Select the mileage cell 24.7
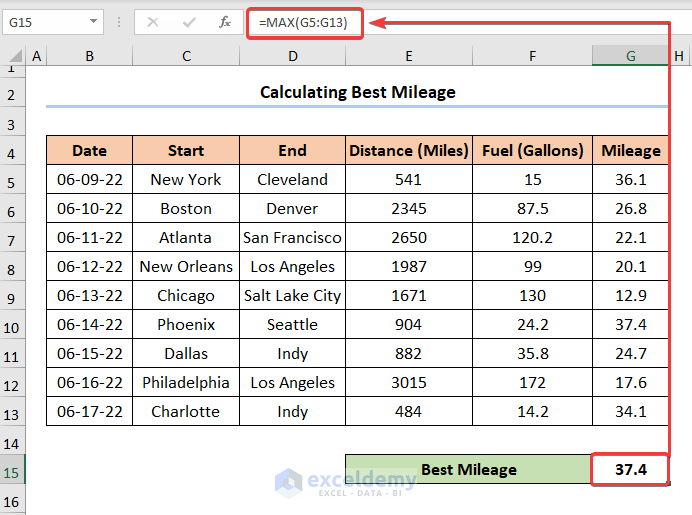 [x=631, y=353]
